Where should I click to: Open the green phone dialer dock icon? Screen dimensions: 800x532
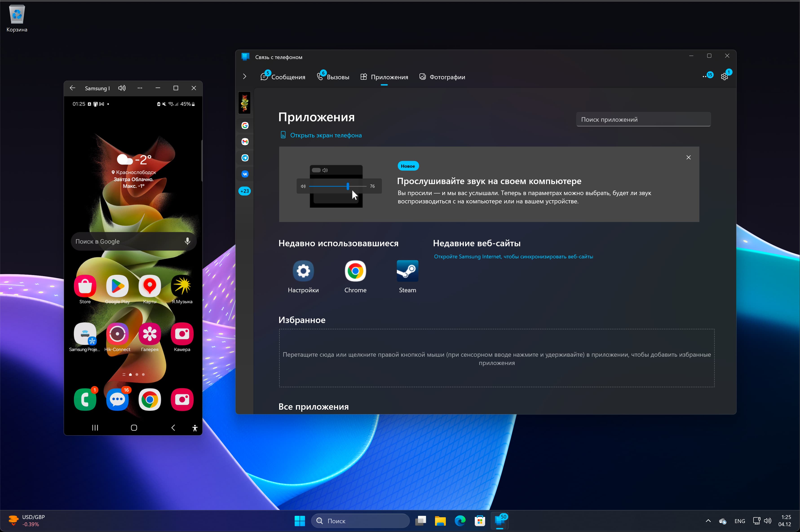pos(85,400)
